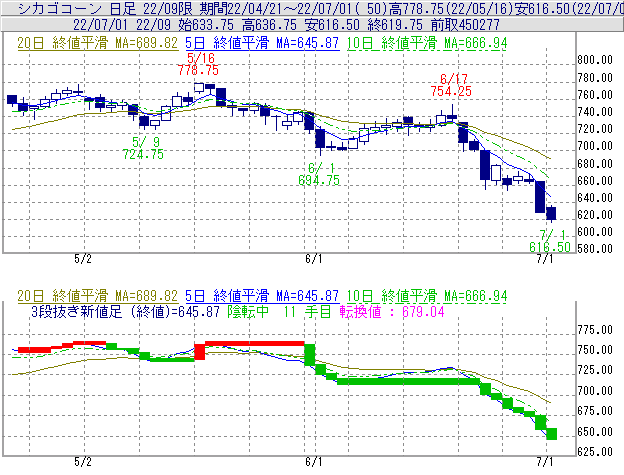Click the 650.00 label on lower axis
The image size is (624, 475).
coord(595,432)
